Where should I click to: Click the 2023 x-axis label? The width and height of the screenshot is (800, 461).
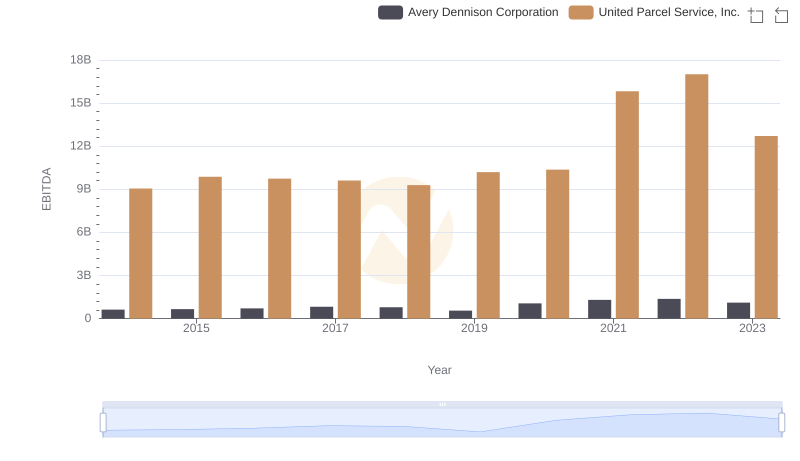point(753,328)
